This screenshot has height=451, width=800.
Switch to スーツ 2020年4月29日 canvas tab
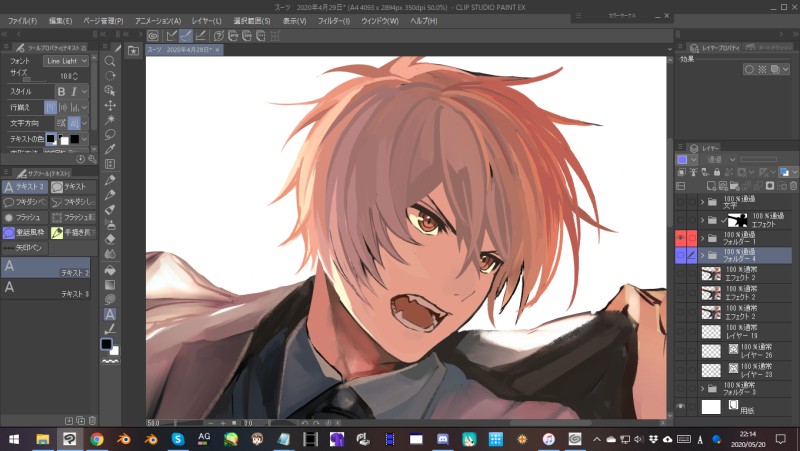pyautogui.click(x=184, y=49)
